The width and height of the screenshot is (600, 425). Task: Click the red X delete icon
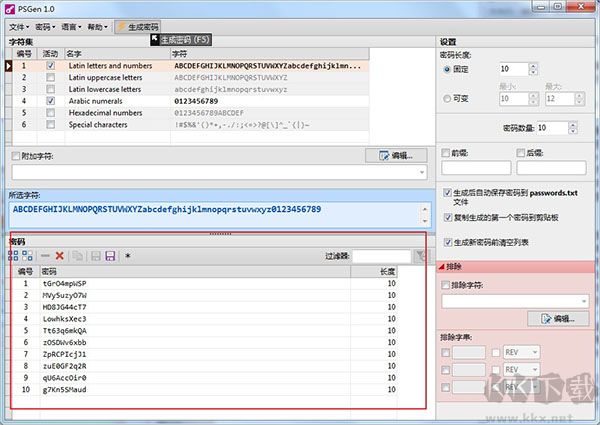pos(59,256)
